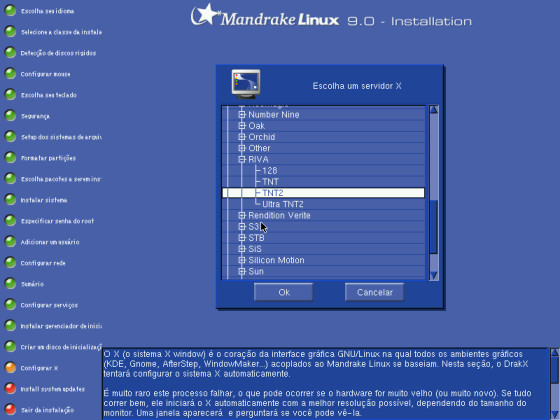Click the red ball beside Install system updates

(x=10, y=389)
